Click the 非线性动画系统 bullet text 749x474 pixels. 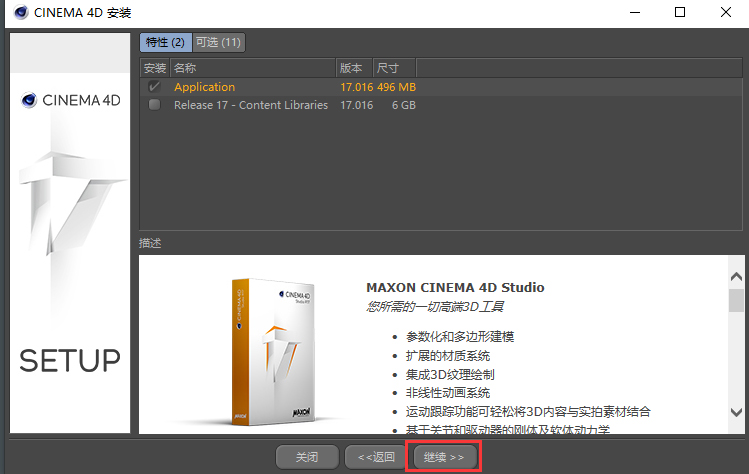tap(448, 393)
